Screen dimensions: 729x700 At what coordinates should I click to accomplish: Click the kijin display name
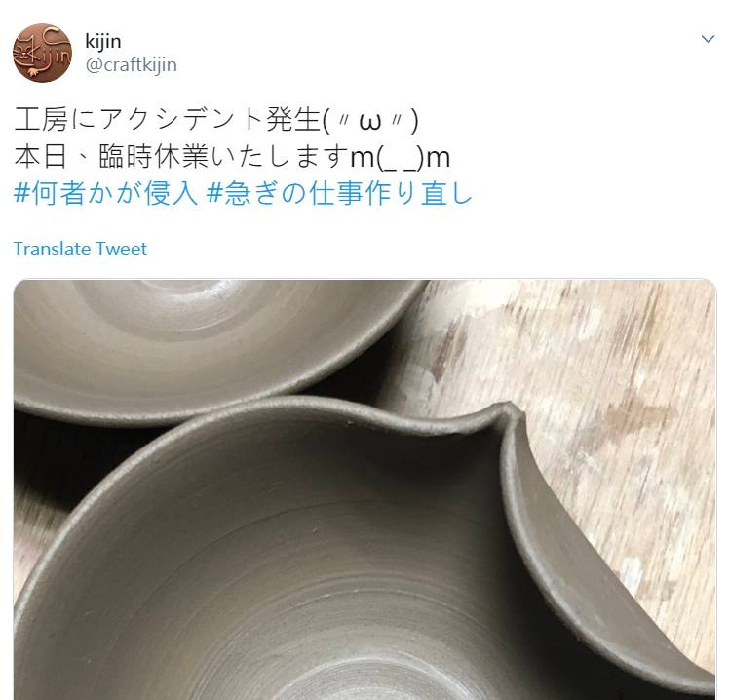click(x=103, y=42)
